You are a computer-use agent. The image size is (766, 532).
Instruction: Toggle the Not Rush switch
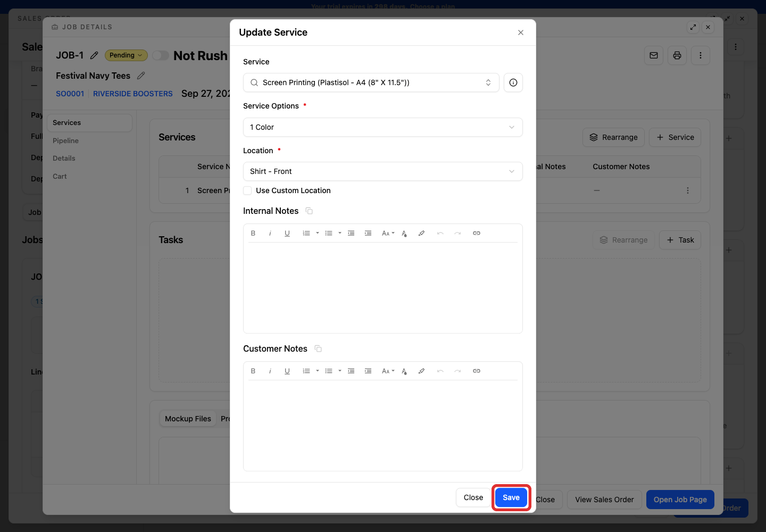click(x=161, y=55)
